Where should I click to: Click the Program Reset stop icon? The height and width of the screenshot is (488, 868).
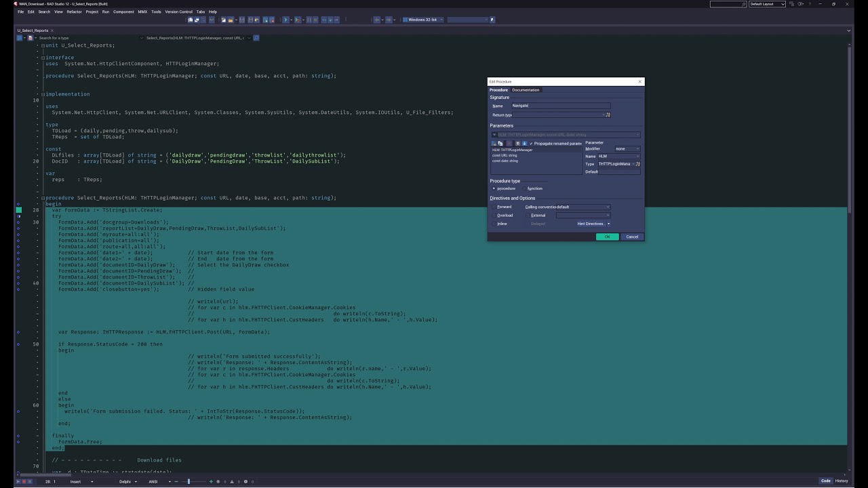pos(315,20)
